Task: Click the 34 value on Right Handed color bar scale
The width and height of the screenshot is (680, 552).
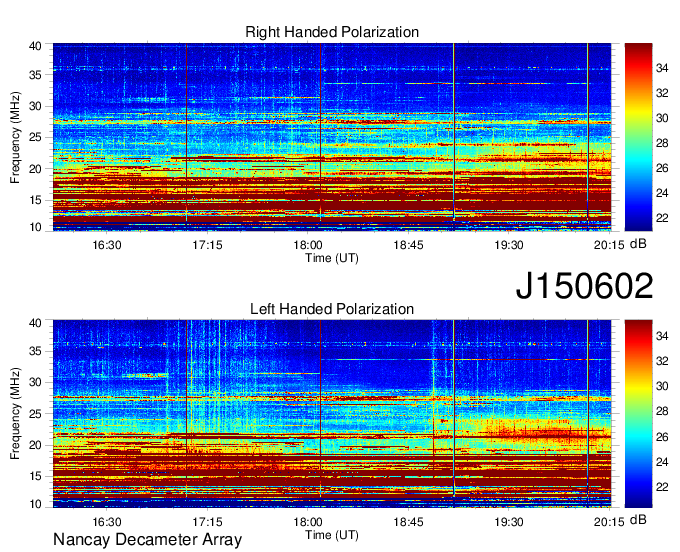Action: point(662,68)
